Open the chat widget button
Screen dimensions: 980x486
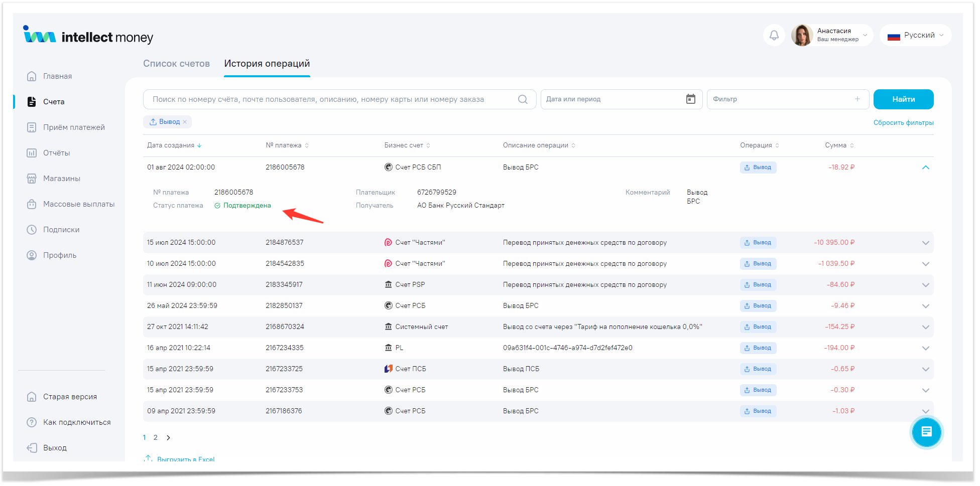[x=926, y=432]
